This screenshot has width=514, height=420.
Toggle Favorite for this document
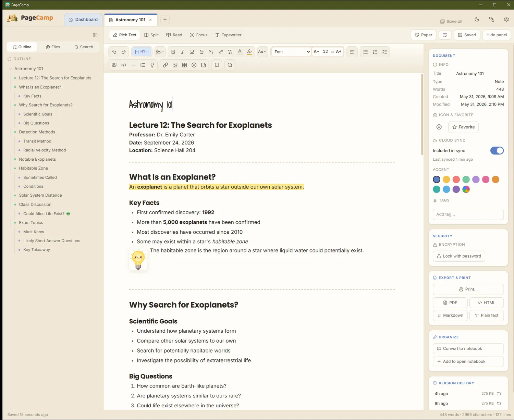(x=463, y=127)
